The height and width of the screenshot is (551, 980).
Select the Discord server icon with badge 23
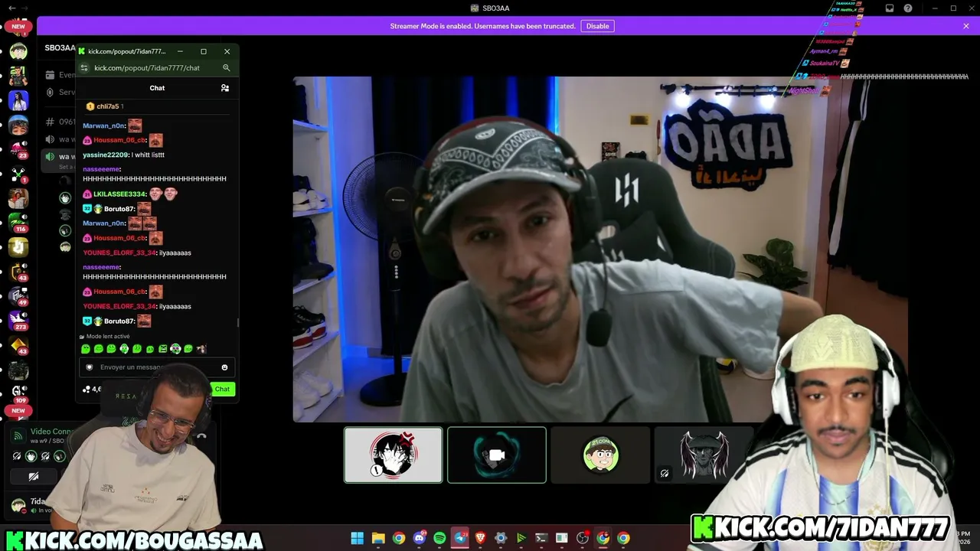tap(18, 148)
